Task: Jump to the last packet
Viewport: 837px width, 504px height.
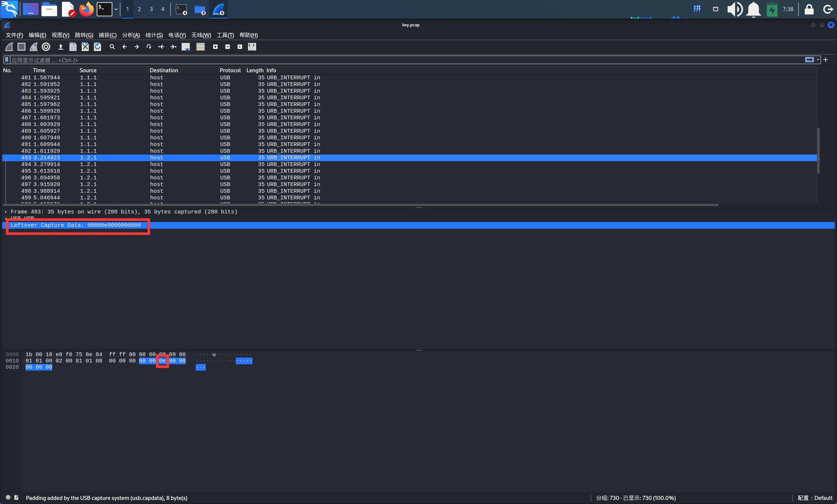Action: point(173,47)
